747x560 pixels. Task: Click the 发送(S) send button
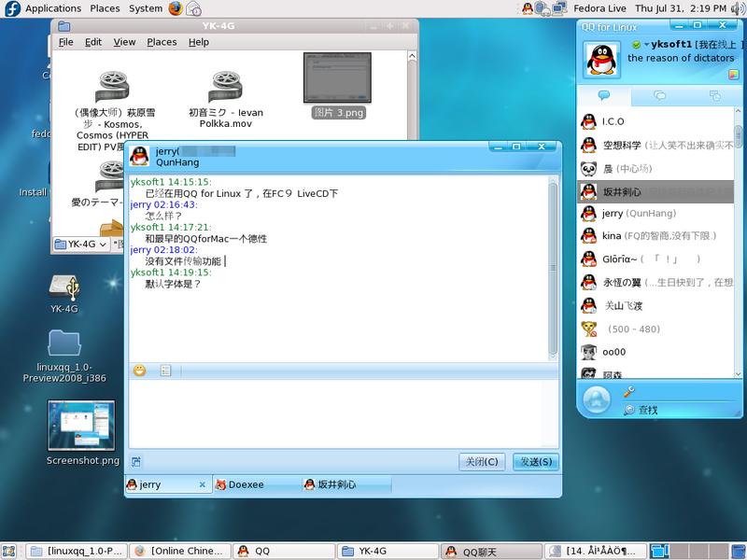click(x=535, y=461)
